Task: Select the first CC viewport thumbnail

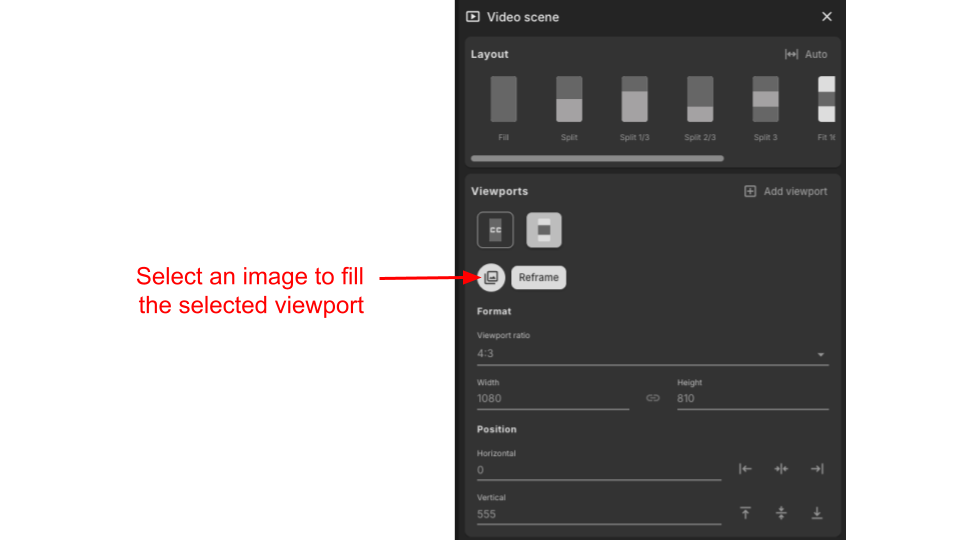Action: click(495, 230)
